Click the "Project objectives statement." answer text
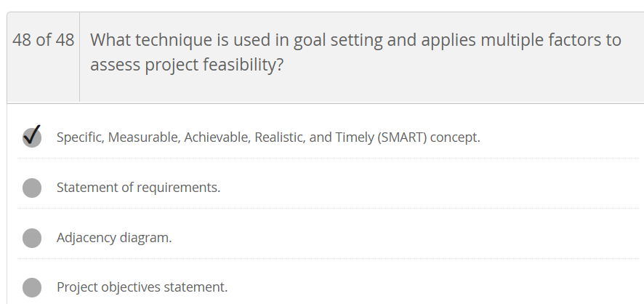644x304 pixels. [142, 287]
